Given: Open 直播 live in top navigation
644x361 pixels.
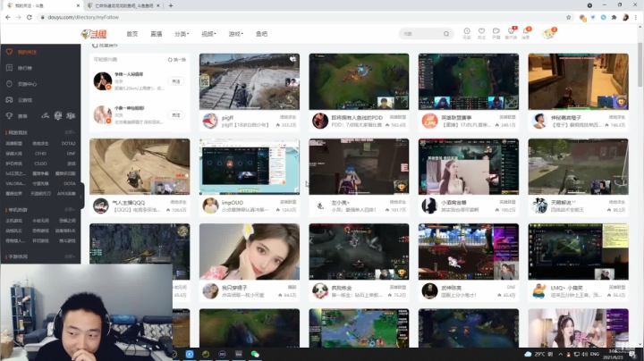Looking at the screenshot, I should coord(156,34).
